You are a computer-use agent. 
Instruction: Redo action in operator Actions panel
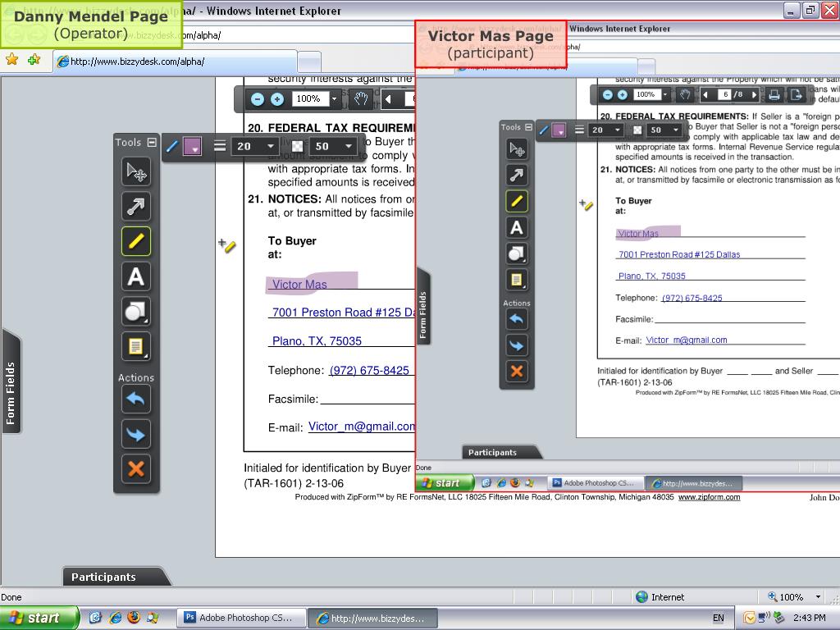[136, 434]
